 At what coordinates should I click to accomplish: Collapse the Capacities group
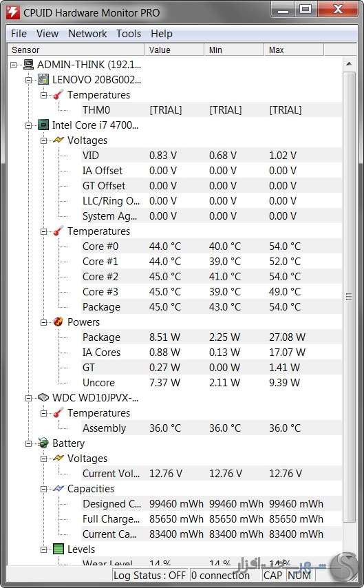pos(44,489)
